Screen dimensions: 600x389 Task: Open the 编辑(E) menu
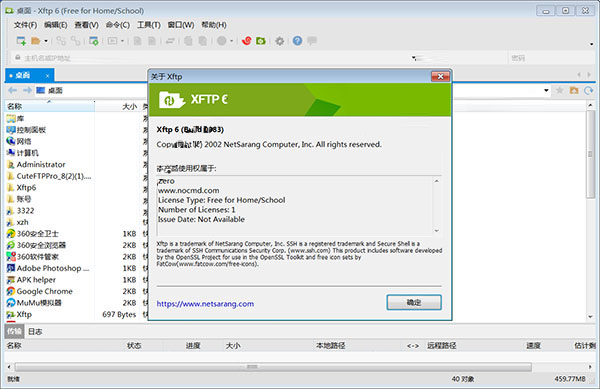[x=55, y=25]
